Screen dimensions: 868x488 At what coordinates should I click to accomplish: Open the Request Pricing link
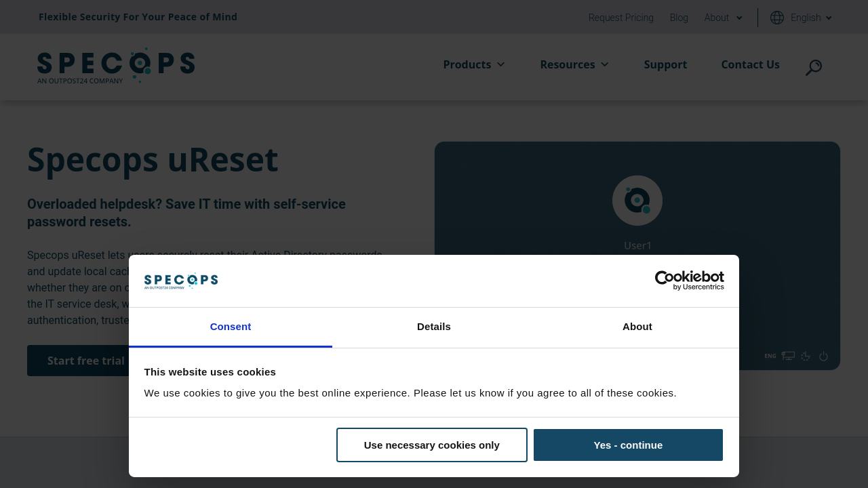click(620, 18)
